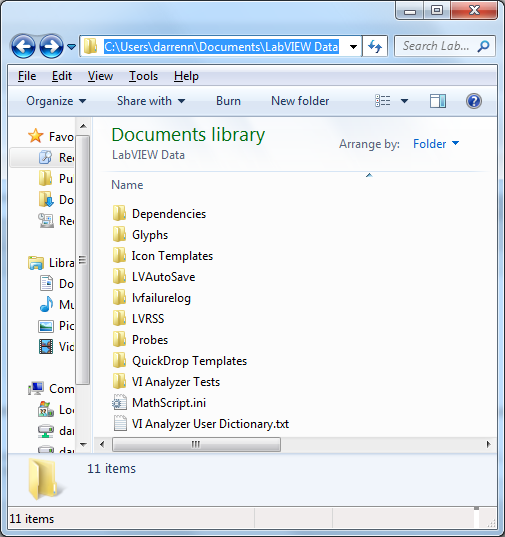Screen dimensions: 505x537
Task: Click Pictures library in navigation pane
Action: coord(56,325)
